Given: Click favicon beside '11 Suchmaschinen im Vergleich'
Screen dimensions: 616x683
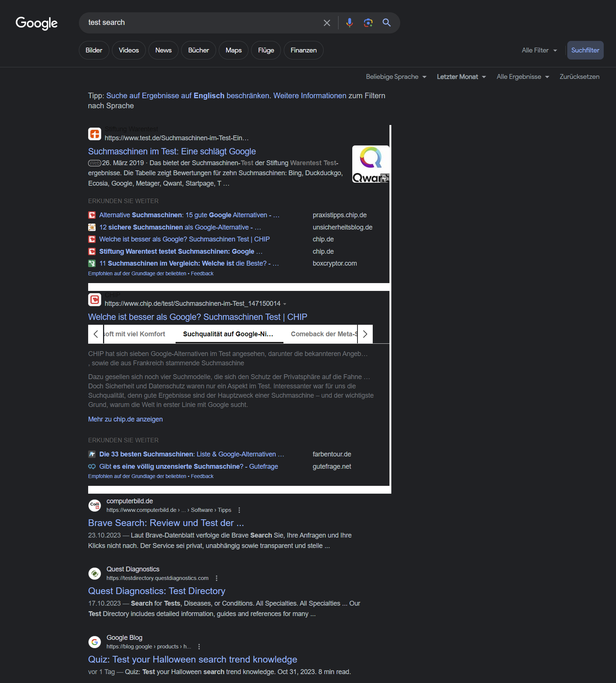Looking at the screenshot, I should (x=92, y=263).
